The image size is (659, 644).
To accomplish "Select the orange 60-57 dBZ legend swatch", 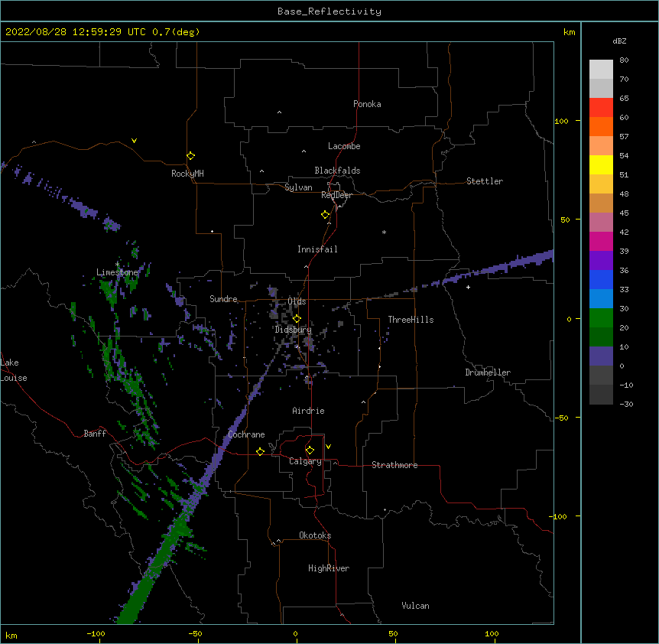I will pyautogui.click(x=601, y=126).
